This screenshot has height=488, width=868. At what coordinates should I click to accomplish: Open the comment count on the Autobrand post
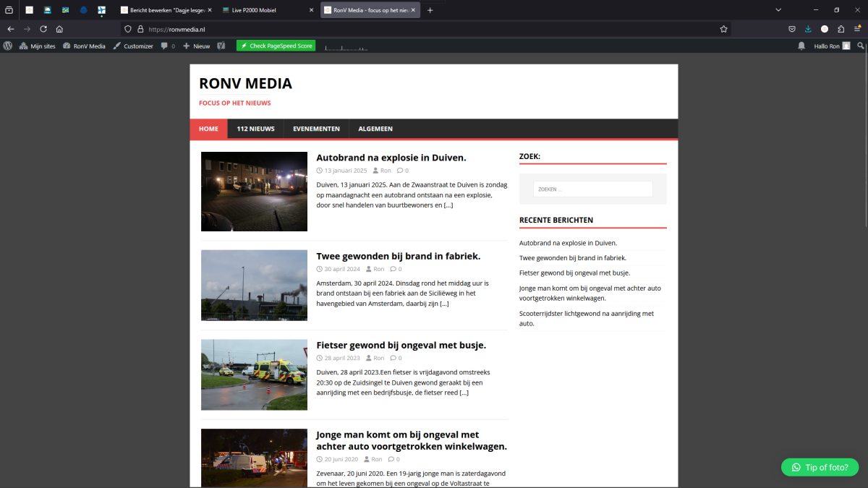point(403,171)
